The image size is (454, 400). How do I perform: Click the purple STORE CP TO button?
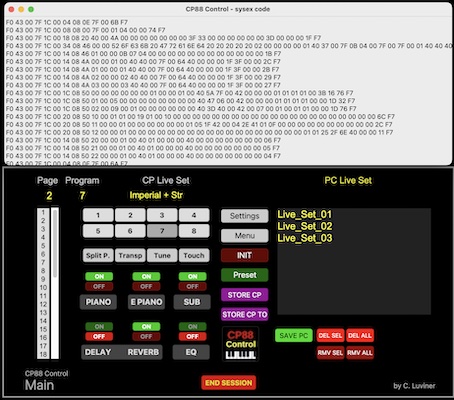244,314
